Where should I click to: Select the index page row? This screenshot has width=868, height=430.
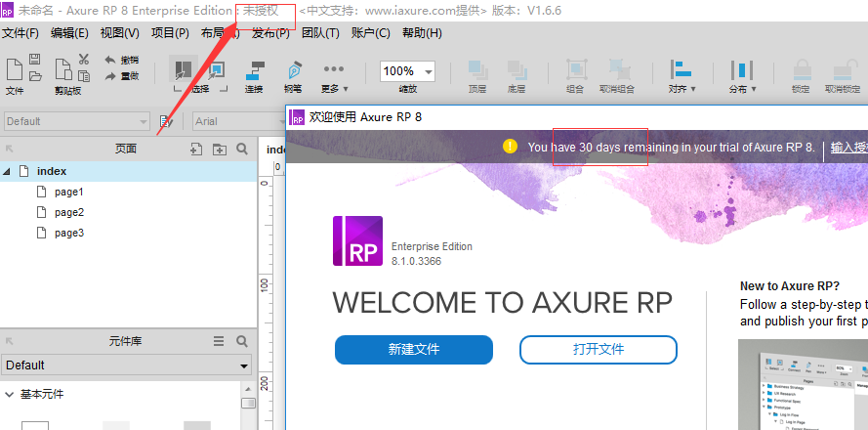(129, 171)
